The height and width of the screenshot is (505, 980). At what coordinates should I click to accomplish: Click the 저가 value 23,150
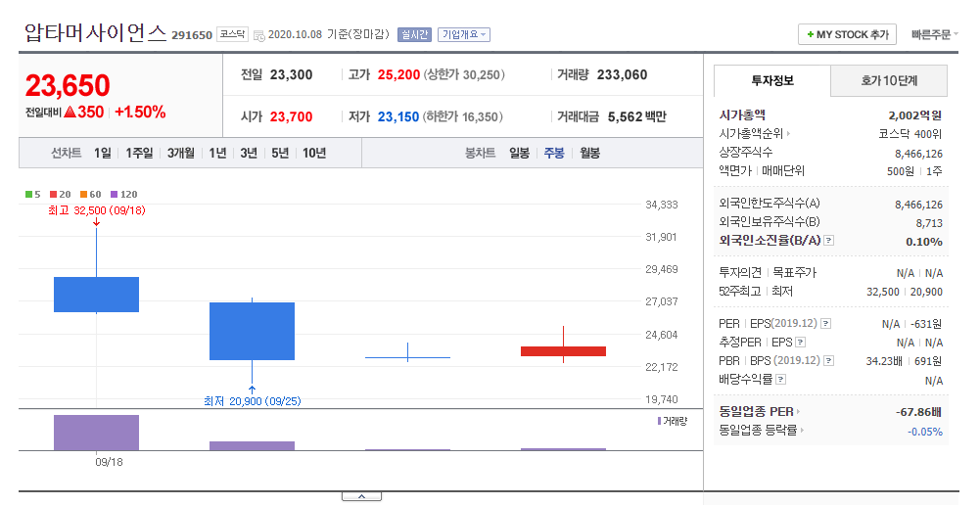398,116
